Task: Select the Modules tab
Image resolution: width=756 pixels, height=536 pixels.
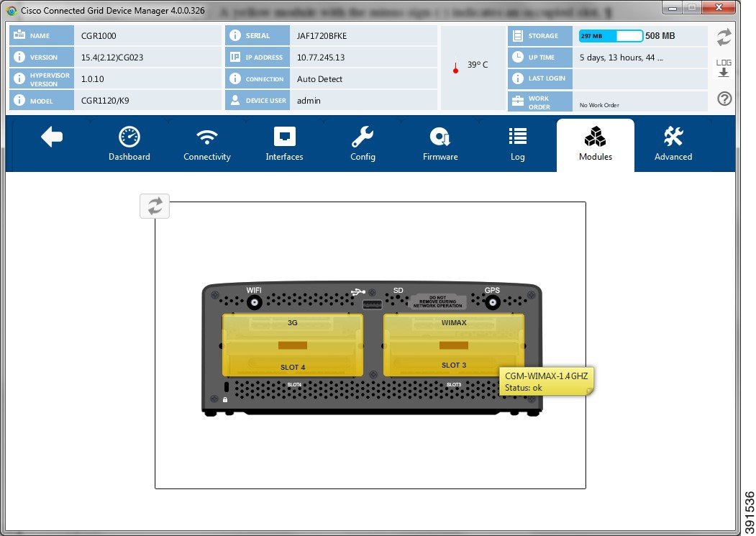Action: tap(596, 145)
